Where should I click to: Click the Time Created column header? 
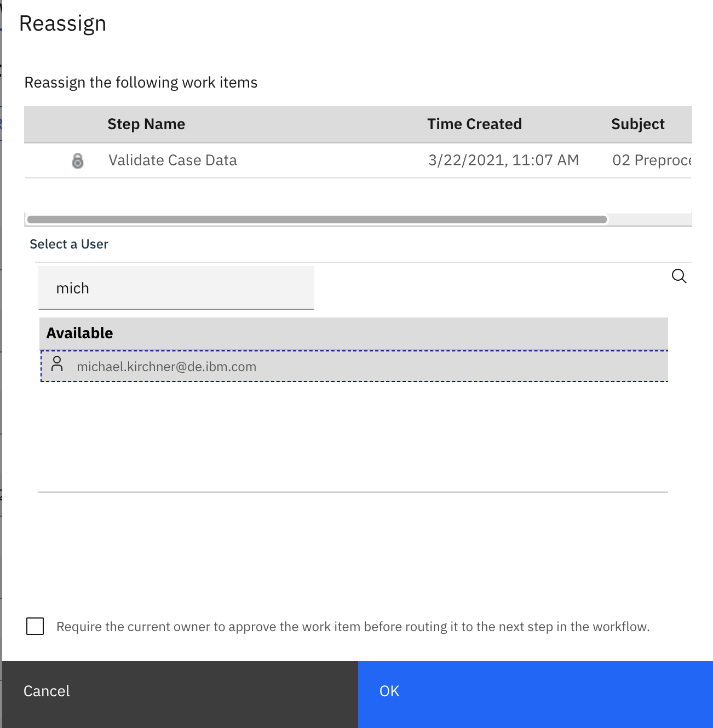(x=474, y=124)
